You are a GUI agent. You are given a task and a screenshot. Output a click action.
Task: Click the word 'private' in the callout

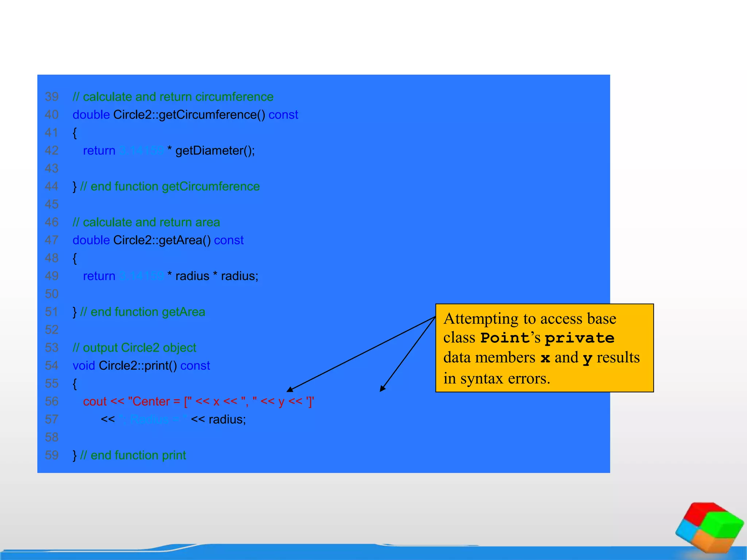[580, 338]
